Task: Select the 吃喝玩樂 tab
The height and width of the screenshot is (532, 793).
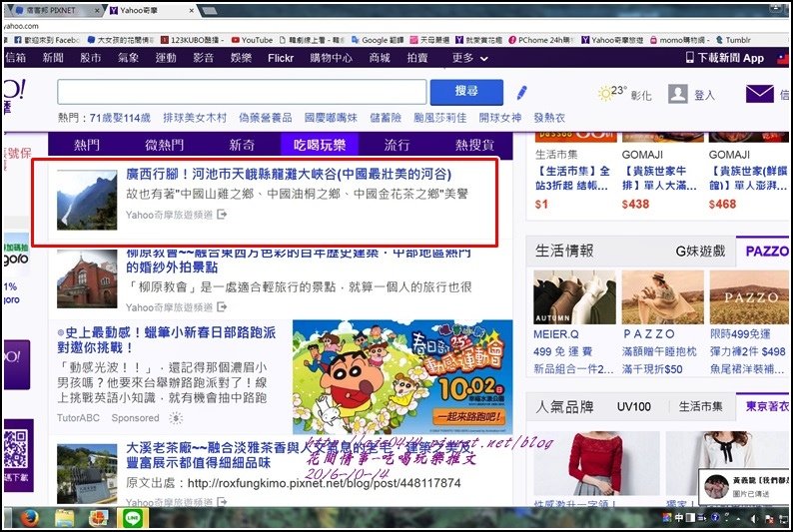Action: 320,145
